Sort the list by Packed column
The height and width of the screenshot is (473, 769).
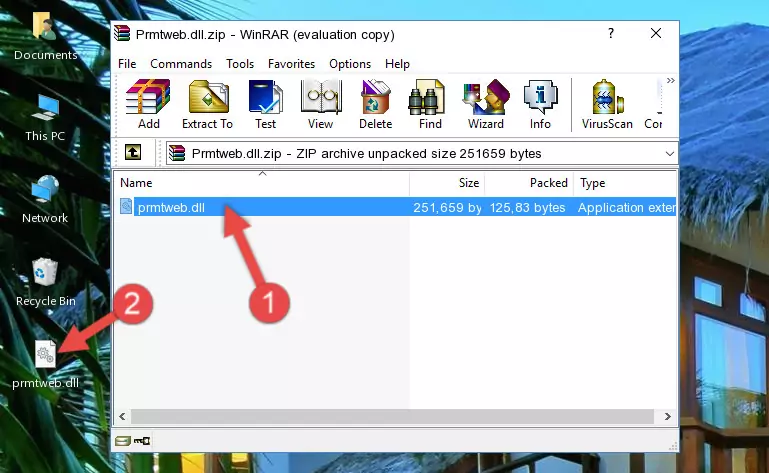[x=529, y=183]
